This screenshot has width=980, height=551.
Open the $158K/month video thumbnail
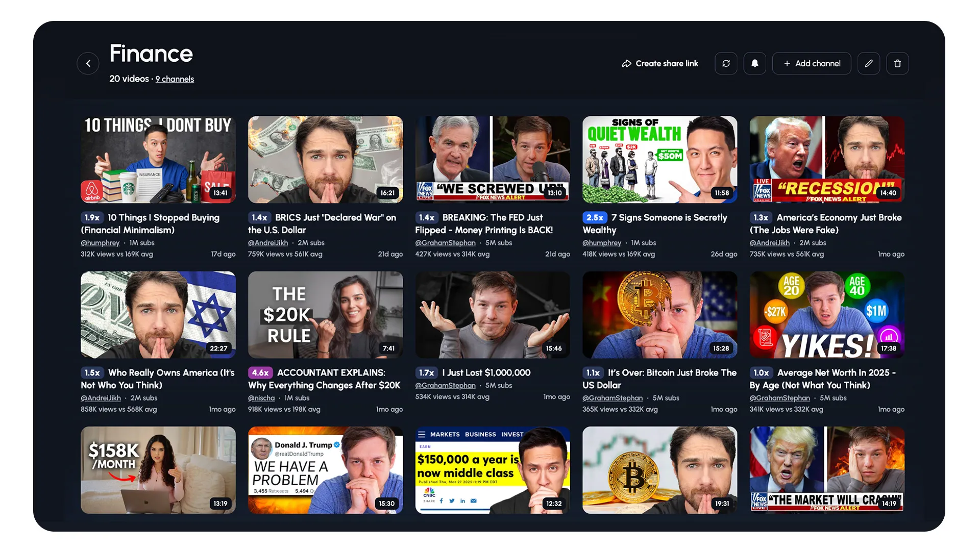158,469
